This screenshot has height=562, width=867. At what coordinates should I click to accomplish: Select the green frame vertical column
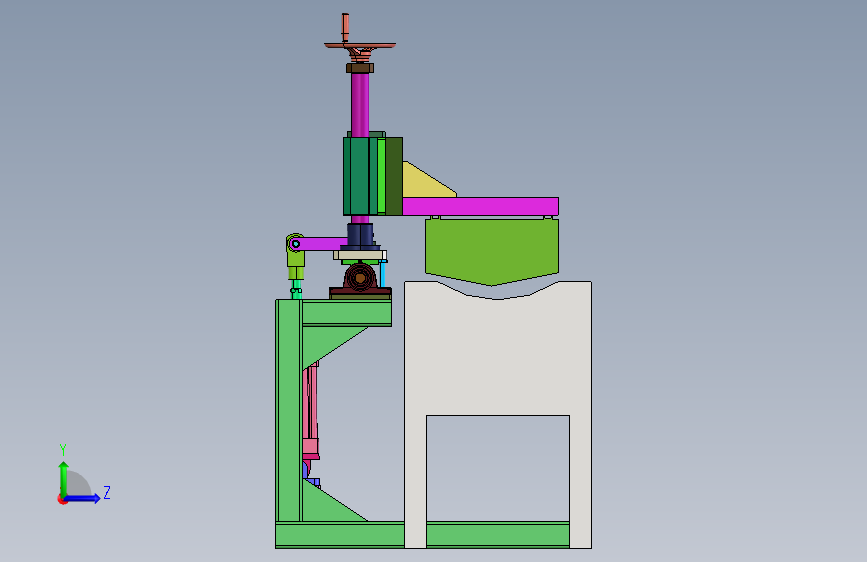click(288, 410)
